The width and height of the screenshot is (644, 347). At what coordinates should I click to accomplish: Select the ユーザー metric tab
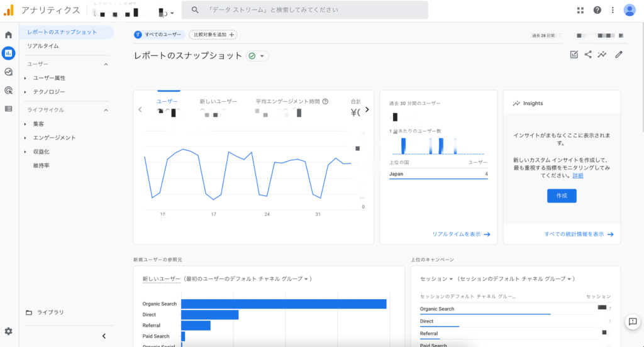[167, 101]
